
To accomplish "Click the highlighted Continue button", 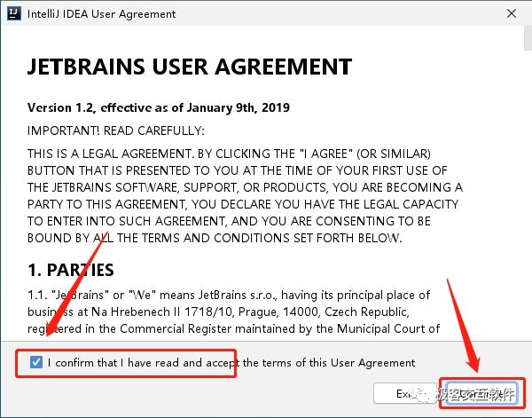I will click(x=481, y=393).
